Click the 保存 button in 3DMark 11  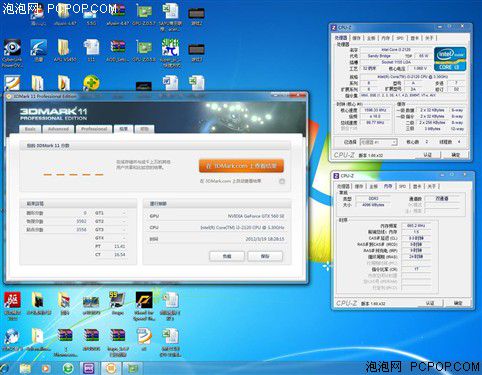265,256
